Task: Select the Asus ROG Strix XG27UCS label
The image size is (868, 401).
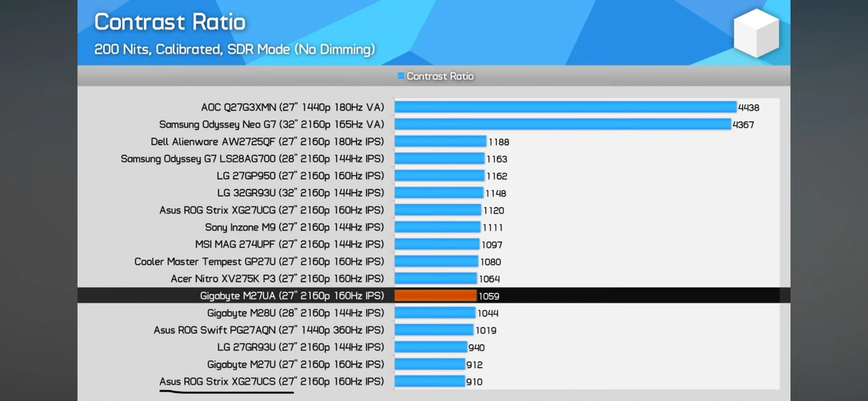Action: [x=272, y=381]
